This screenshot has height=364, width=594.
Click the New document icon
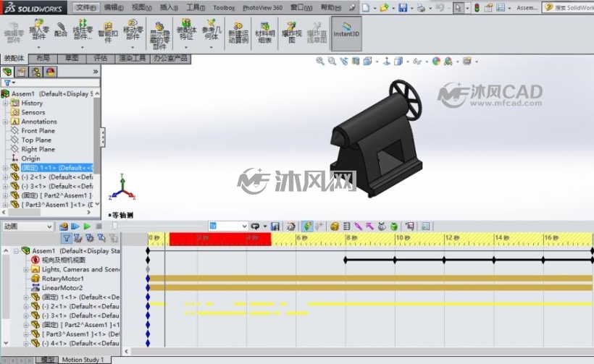coord(366,7)
